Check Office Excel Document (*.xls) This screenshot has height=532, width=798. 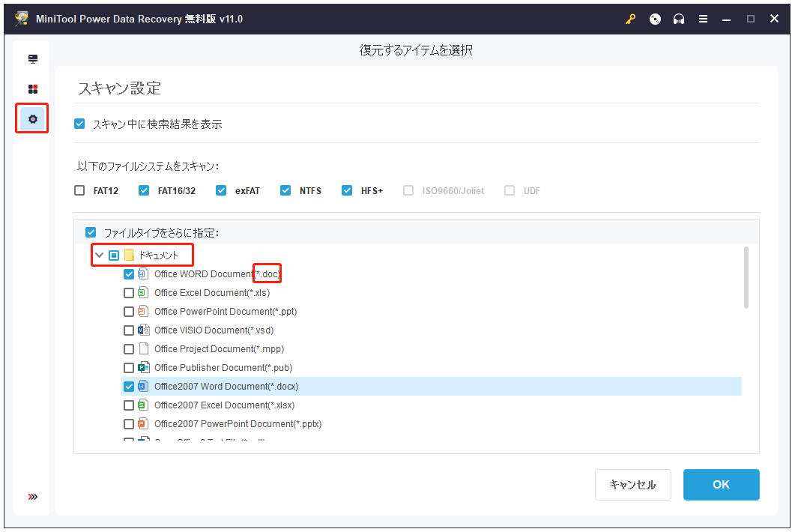pyautogui.click(x=129, y=293)
